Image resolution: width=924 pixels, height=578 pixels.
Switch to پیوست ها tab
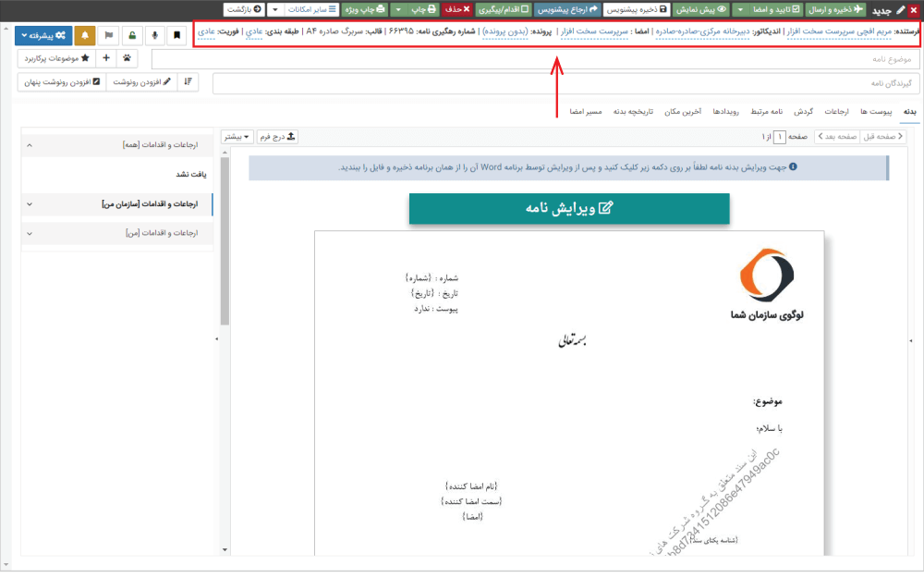876,112
